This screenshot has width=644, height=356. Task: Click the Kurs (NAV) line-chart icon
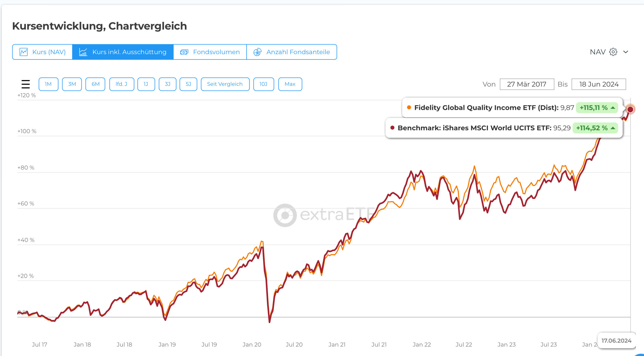tap(24, 52)
